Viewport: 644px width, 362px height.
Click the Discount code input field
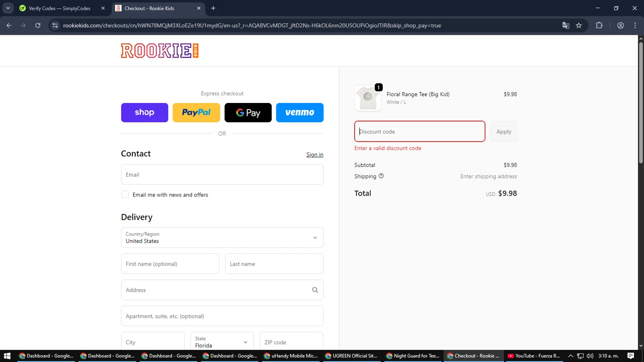[420, 131]
